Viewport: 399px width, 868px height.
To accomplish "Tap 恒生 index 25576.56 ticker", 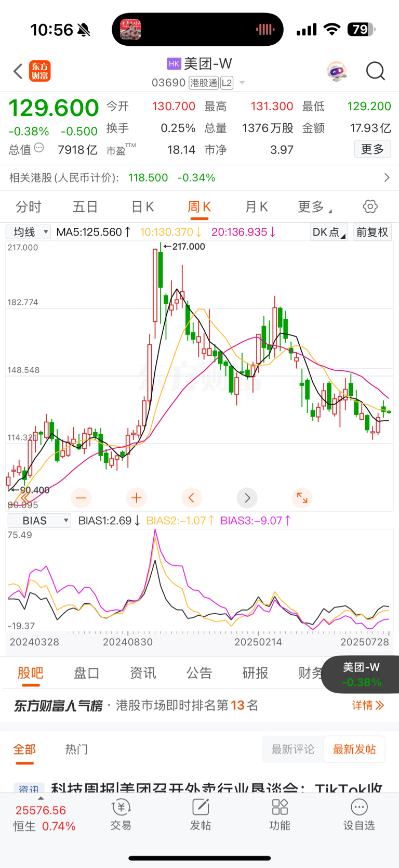I will tap(41, 810).
